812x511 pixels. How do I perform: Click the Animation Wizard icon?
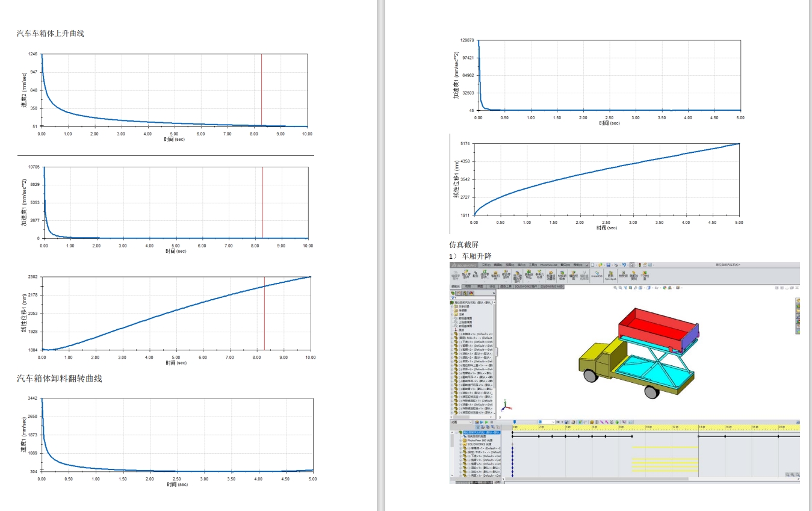pyautogui.click(x=573, y=422)
